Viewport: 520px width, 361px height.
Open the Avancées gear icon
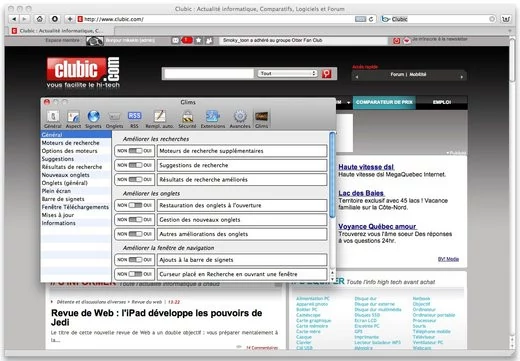(x=240, y=119)
